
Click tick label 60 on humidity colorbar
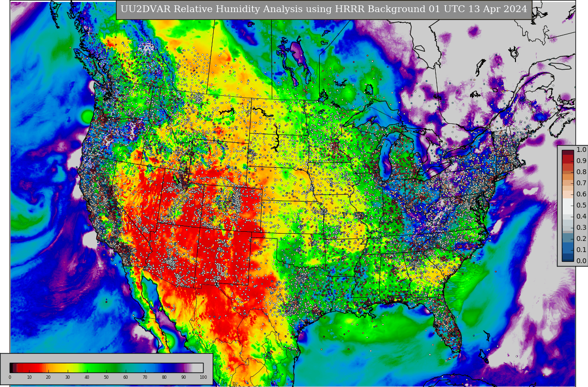point(126,377)
